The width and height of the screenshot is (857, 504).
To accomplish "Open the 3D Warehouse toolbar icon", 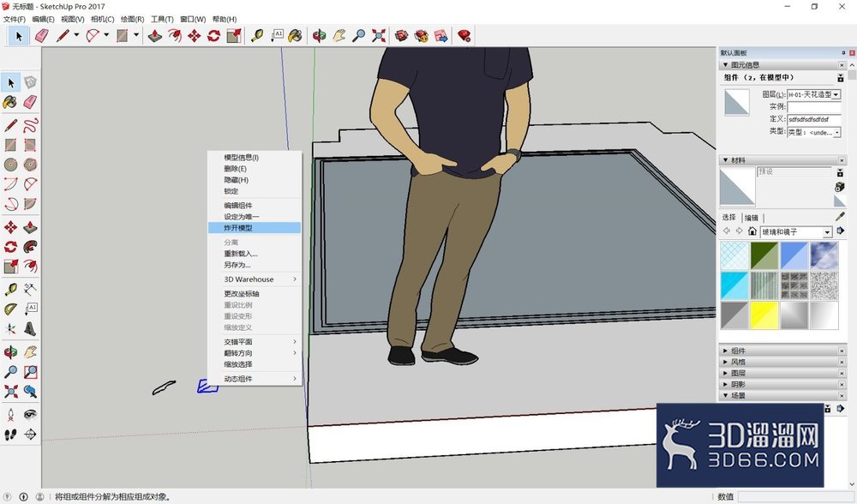I will [x=402, y=36].
